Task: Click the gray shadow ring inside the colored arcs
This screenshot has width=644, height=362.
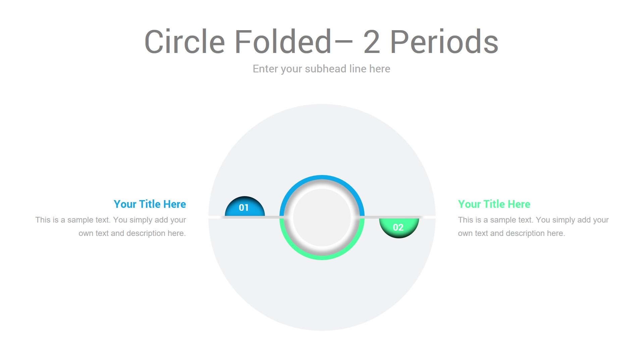Action: click(x=322, y=184)
